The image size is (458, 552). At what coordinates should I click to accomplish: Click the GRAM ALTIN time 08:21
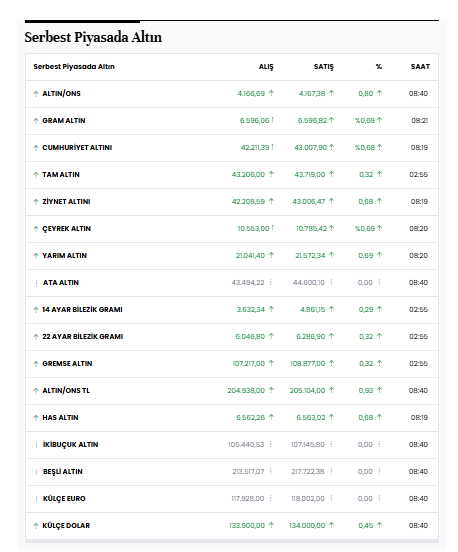click(420, 121)
